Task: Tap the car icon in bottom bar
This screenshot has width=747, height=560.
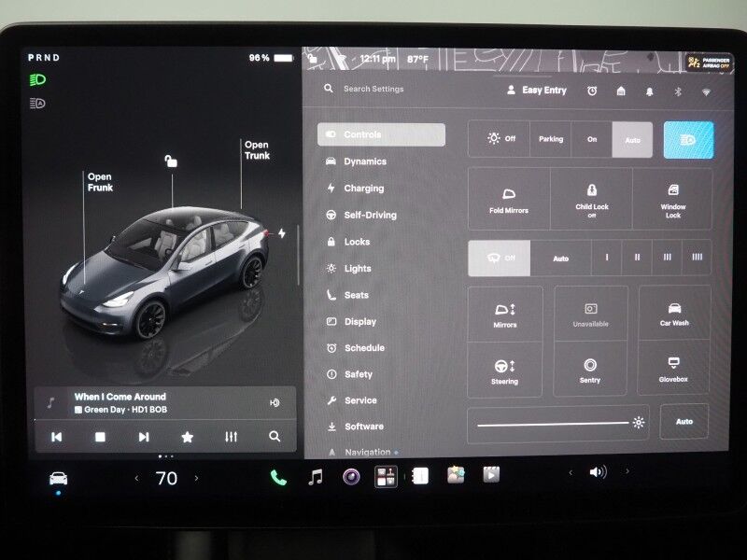Action: 58,478
